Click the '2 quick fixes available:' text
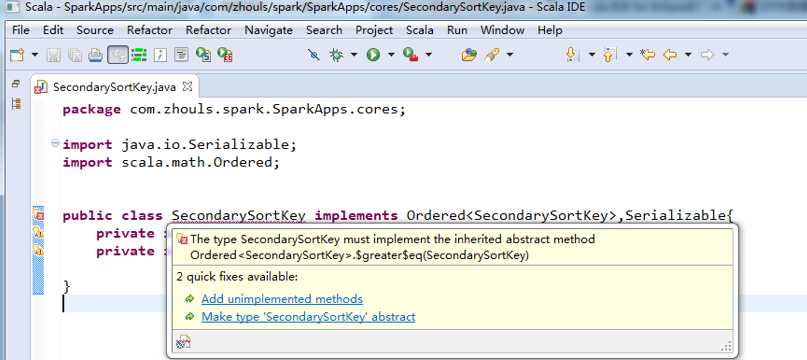Image resolution: width=807 pixels, height=360 pixels. (x=237, y=277)
